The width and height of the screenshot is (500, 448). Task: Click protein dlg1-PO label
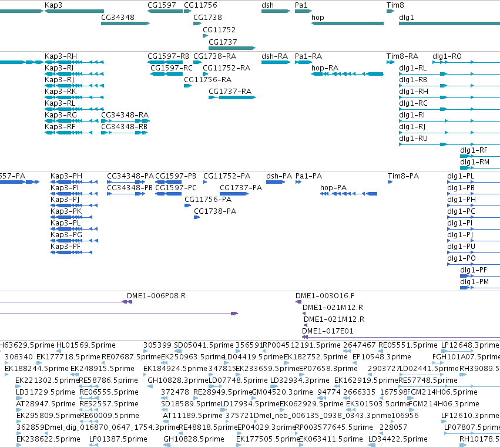[461, 258]
